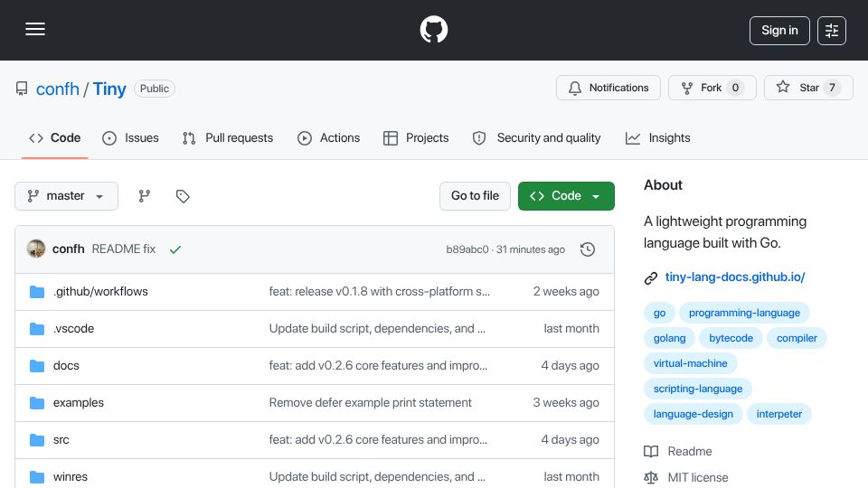Click '3 weeks ago' in examples row
This screenshot has width=868, height=488.
pos(566,403)
